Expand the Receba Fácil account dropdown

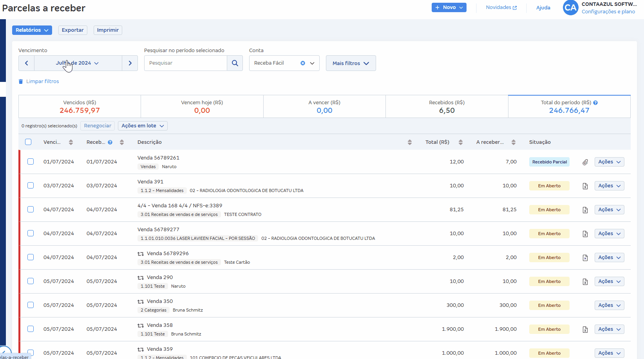(312, 63)
